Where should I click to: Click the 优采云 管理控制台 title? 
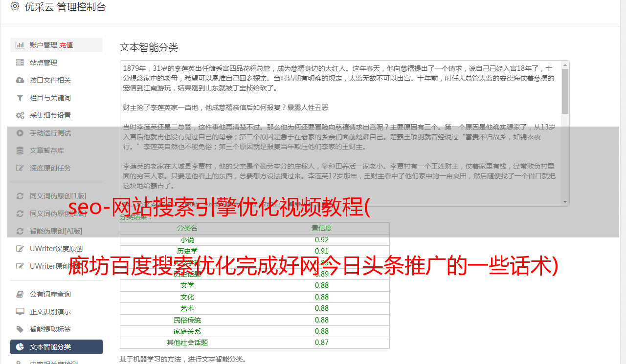pos(65,7)
